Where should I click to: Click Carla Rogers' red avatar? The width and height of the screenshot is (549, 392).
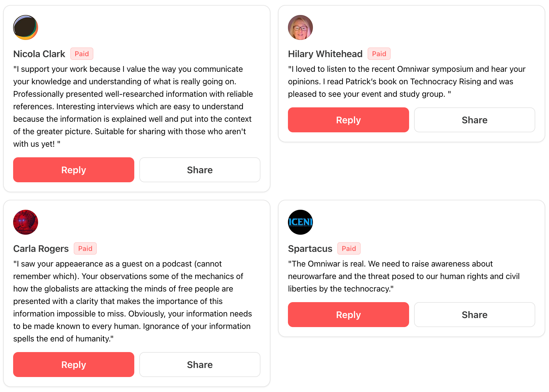(x=26, y=222)
